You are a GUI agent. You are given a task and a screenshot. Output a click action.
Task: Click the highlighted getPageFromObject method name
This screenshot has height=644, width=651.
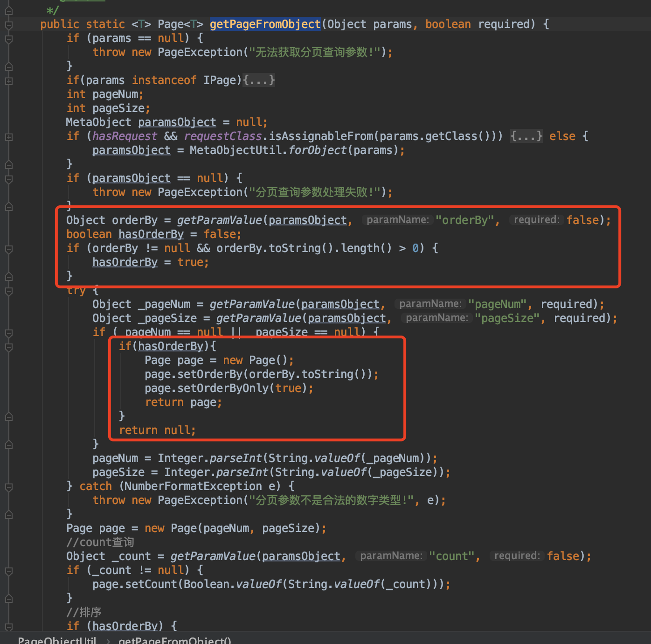click(x=265, y=24)
